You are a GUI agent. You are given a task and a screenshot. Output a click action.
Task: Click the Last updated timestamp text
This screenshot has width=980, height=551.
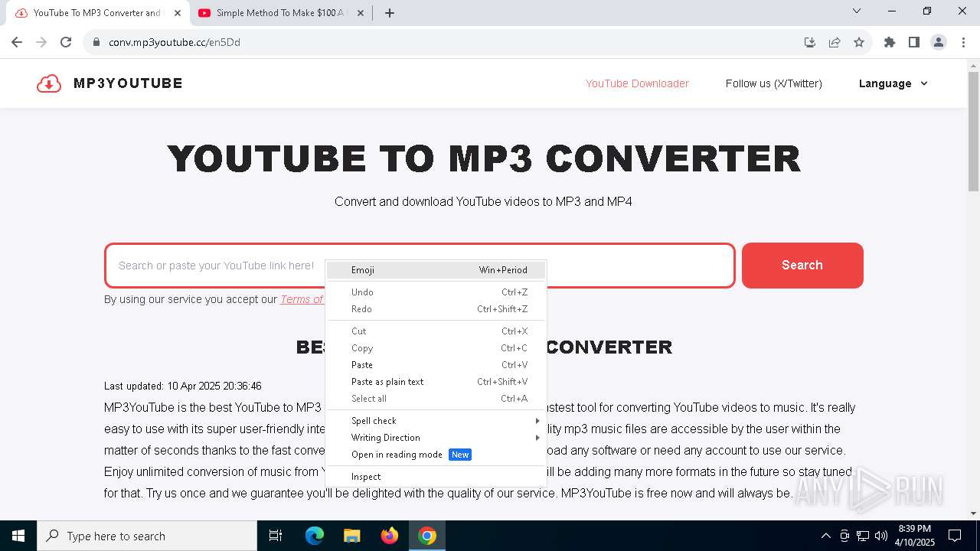(x=183, y=386)
